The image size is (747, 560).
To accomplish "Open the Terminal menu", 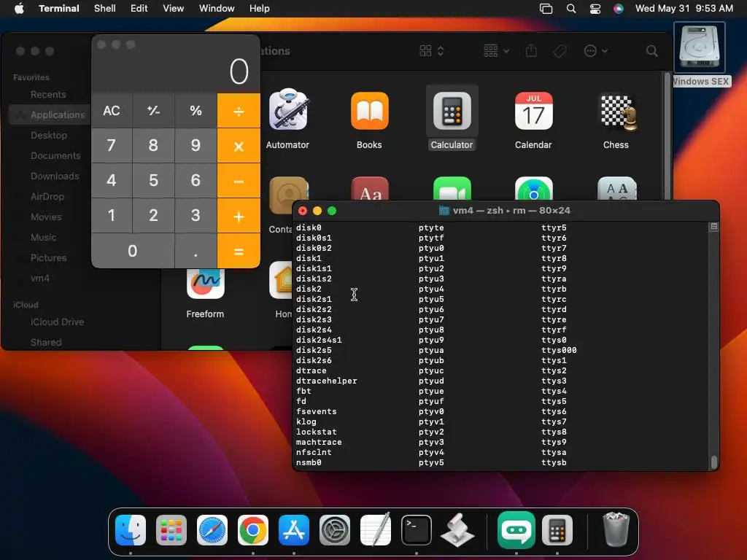I will pos(59,9).
